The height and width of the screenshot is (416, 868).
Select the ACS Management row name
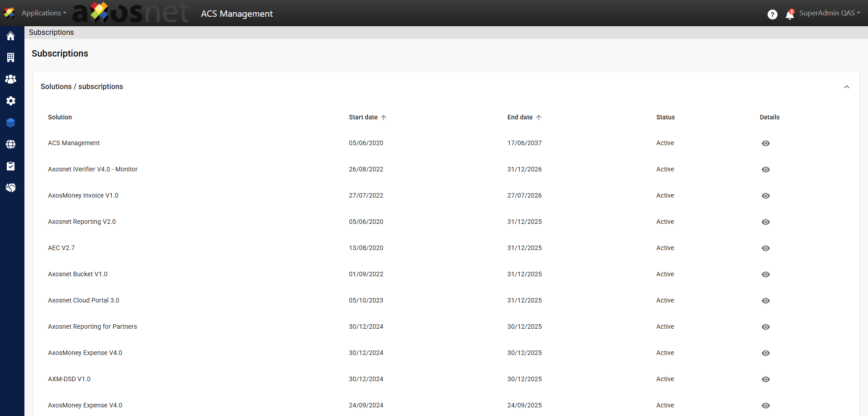click(74, 143)
